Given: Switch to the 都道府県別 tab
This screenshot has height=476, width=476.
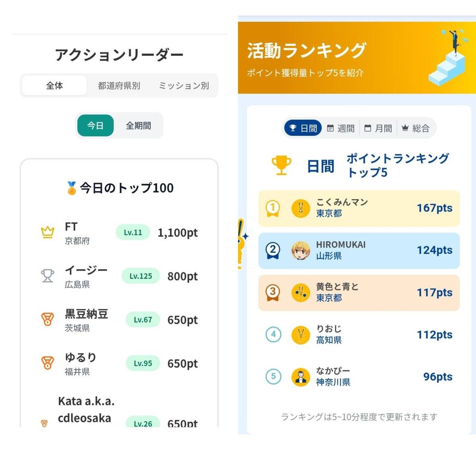Looking at the screenshot, I should [x=119, y=86].
